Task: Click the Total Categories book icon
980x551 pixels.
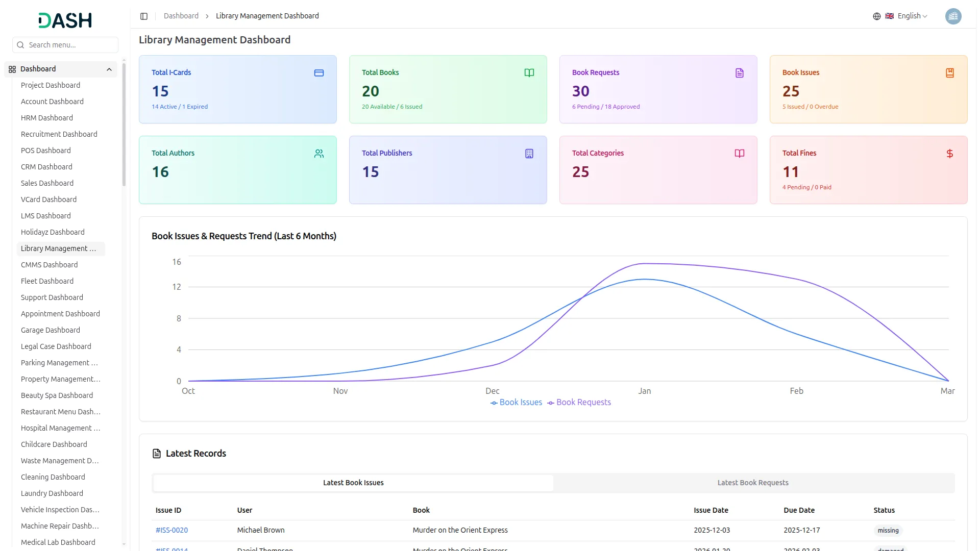Action: [x=740, y=154]
